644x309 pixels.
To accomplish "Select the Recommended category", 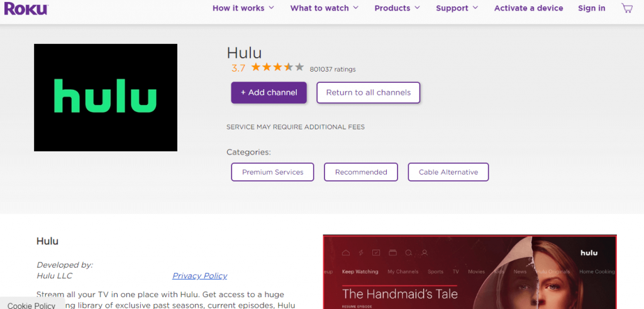I will (361, 172).
